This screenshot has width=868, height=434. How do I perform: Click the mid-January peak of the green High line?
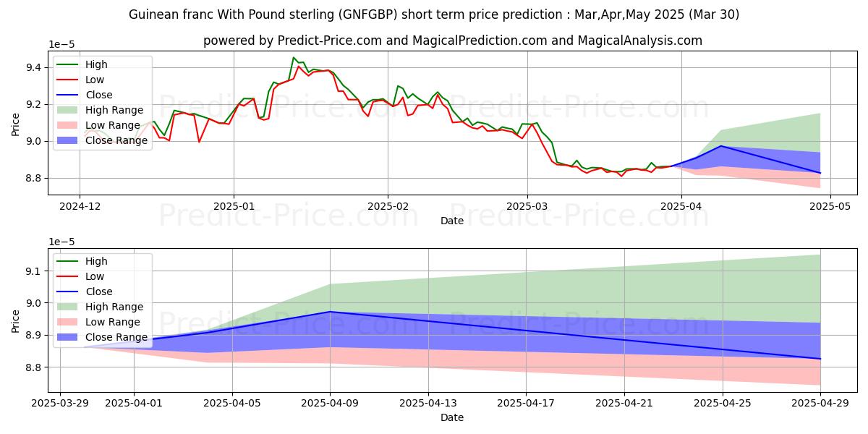(294, 58)
